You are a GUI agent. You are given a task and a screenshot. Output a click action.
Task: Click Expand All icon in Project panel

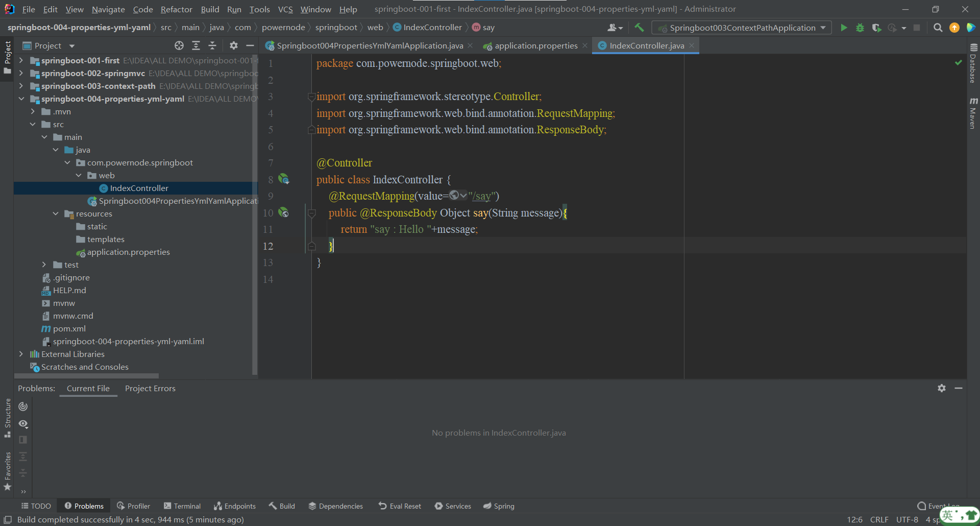coord(196,46)
